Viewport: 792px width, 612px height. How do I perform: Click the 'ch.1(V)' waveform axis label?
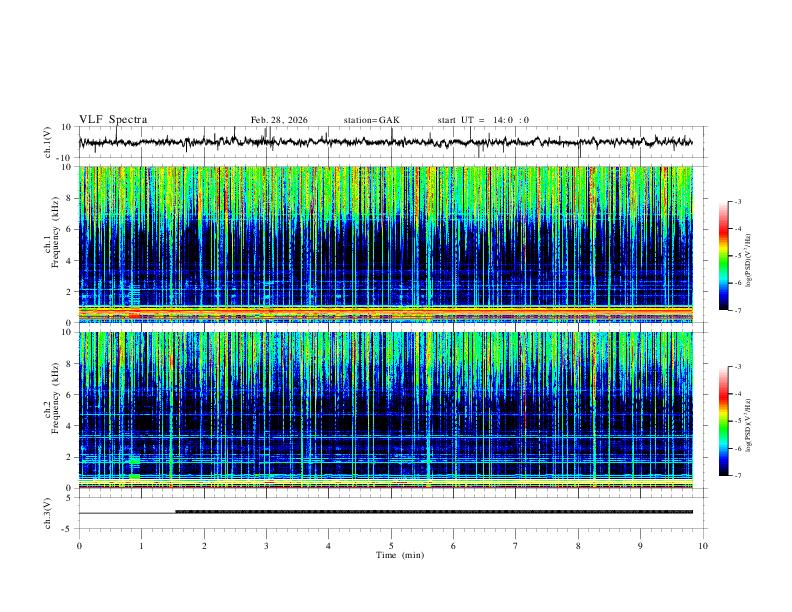(x=48, y=142)
